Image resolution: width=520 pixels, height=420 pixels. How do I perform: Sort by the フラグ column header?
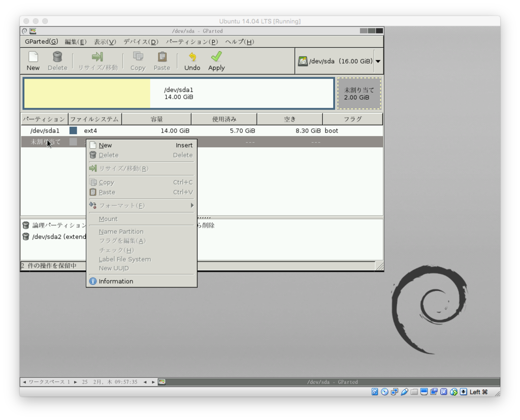click(352, 119)
